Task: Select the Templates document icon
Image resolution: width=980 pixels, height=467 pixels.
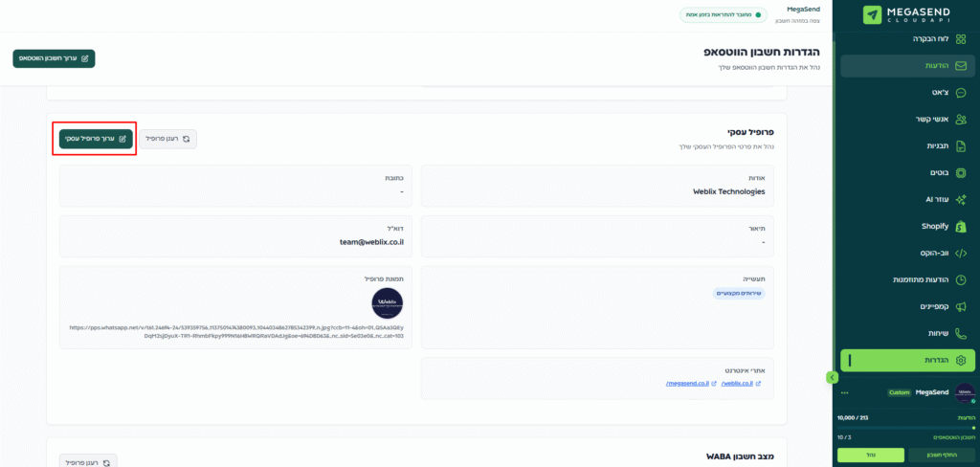Action: [961, 146]
